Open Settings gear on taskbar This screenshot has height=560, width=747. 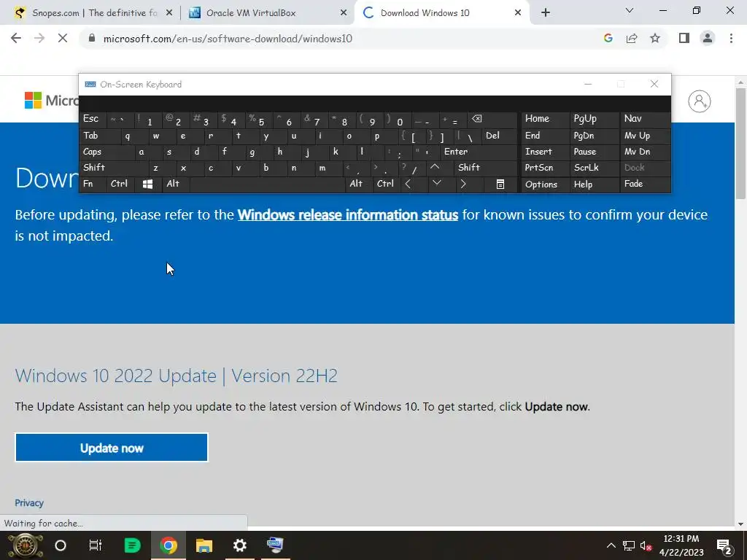point(239,545)
